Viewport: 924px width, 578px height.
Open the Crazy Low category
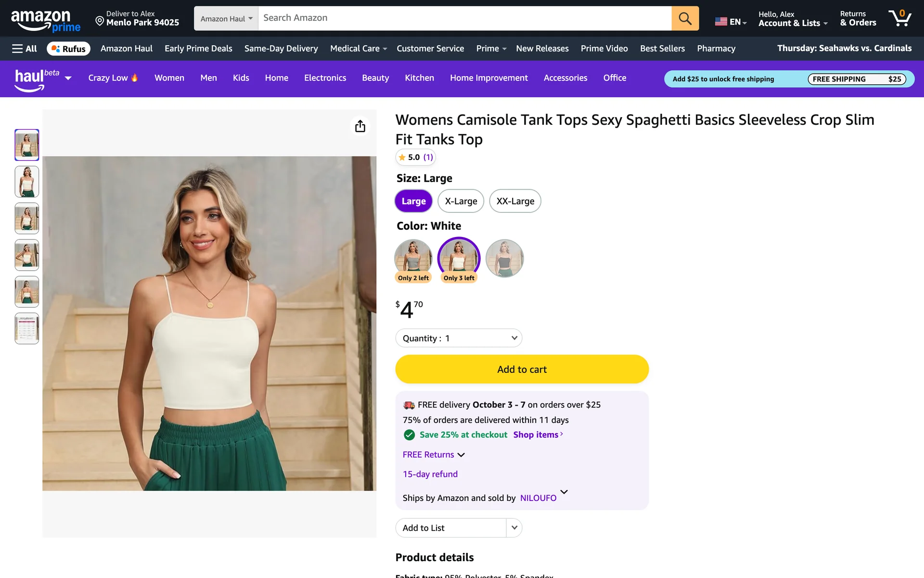coord(113,78)
